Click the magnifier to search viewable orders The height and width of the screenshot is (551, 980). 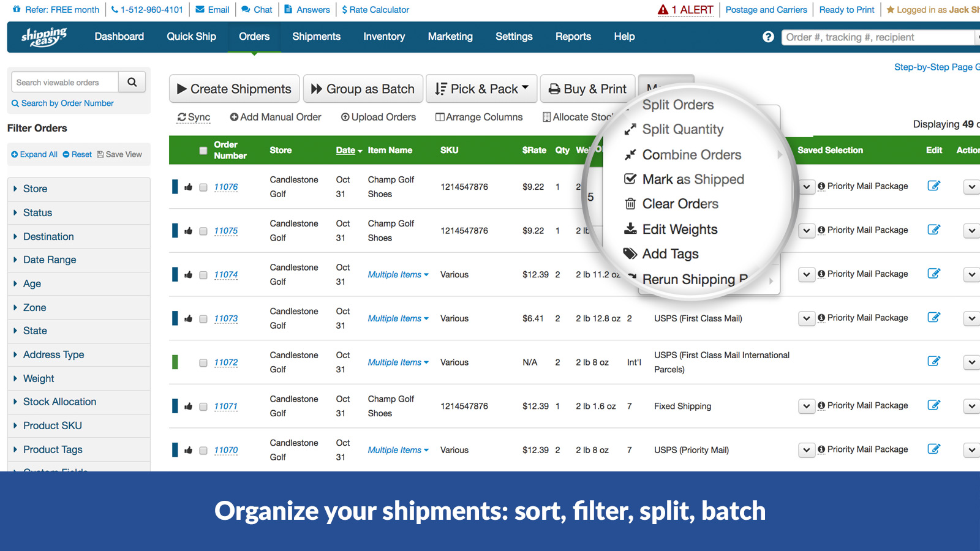coord(132,81)
